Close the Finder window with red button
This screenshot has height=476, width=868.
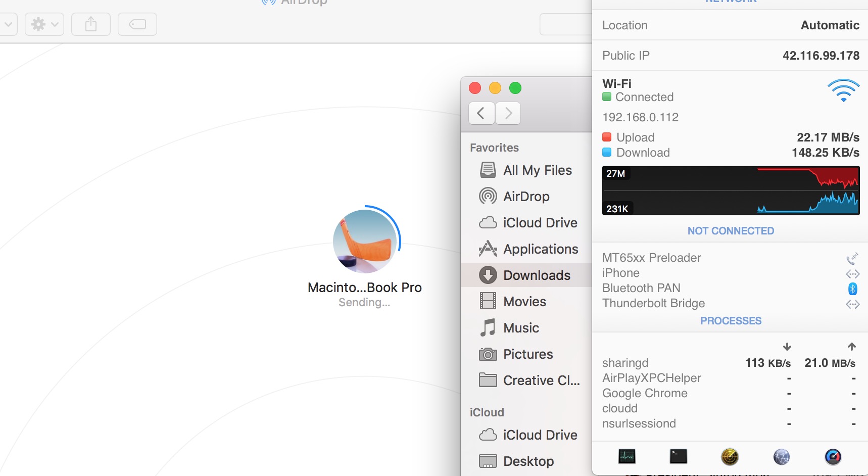click(x=475, y=88)
